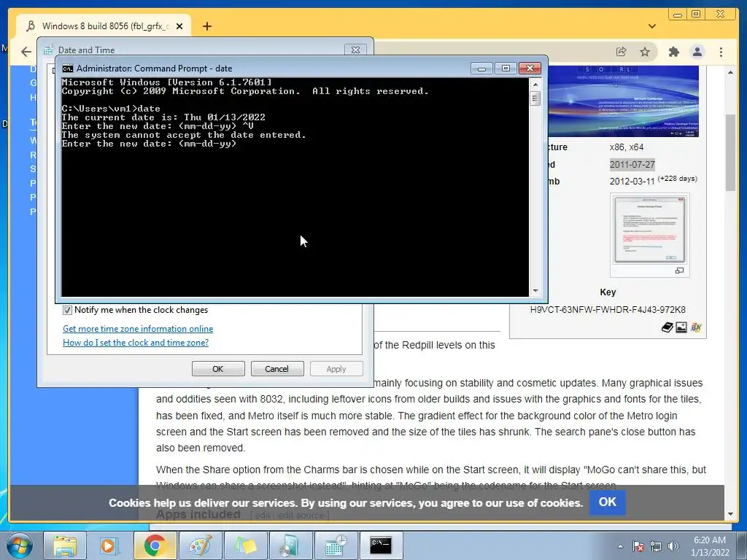Screen dimensions: 747x560
Task: Click Apply in Date and Time dialog
Action: [336, 368]
